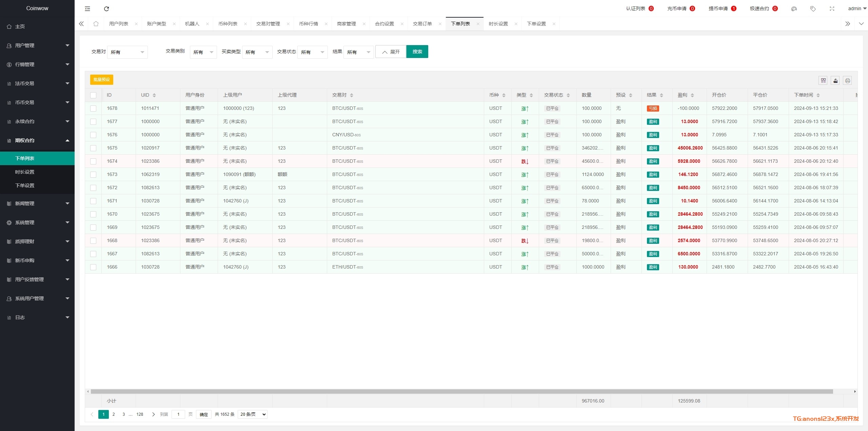Sort the 币种 column
The width and height of the screenshot is (868, 431).
504,95
